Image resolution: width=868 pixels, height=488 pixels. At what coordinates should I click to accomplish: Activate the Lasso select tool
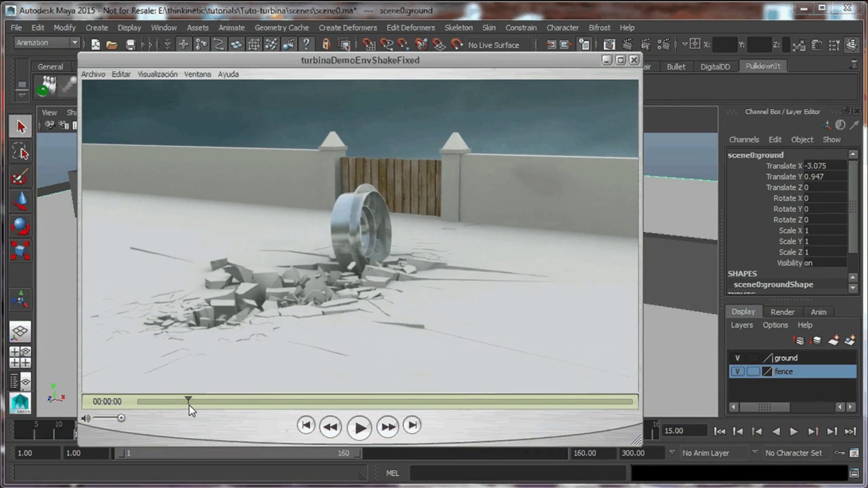(20, 151)
